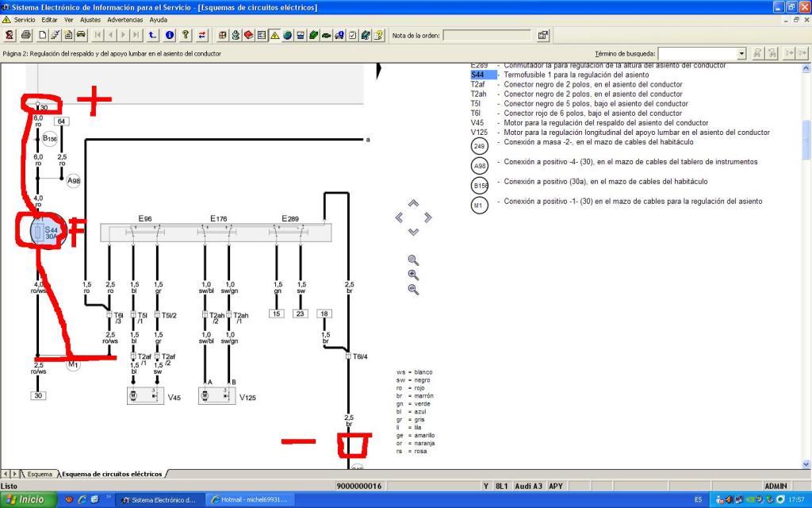Click the printer icon in the toolbar
Screen dimensions: 812x508
[26, 35]
